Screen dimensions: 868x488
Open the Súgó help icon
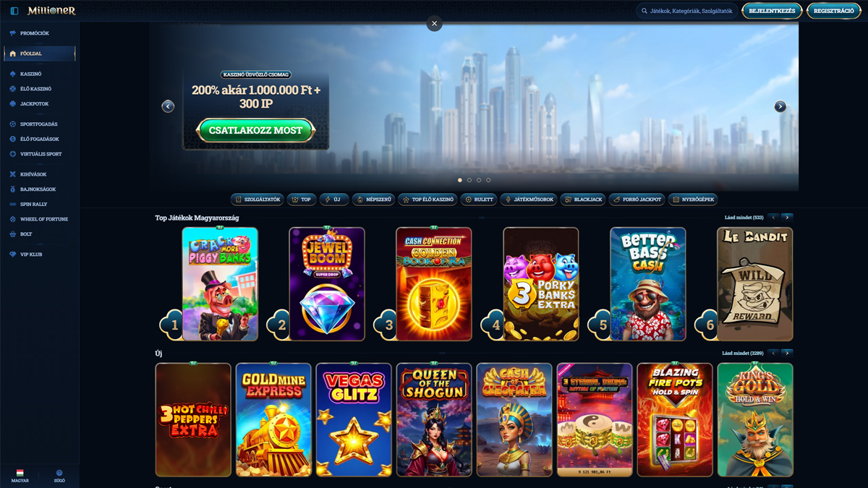(59, 475)
